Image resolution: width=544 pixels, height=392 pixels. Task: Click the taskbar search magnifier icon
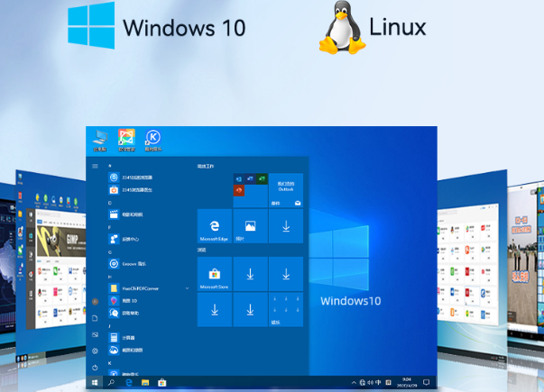[111, 382]
